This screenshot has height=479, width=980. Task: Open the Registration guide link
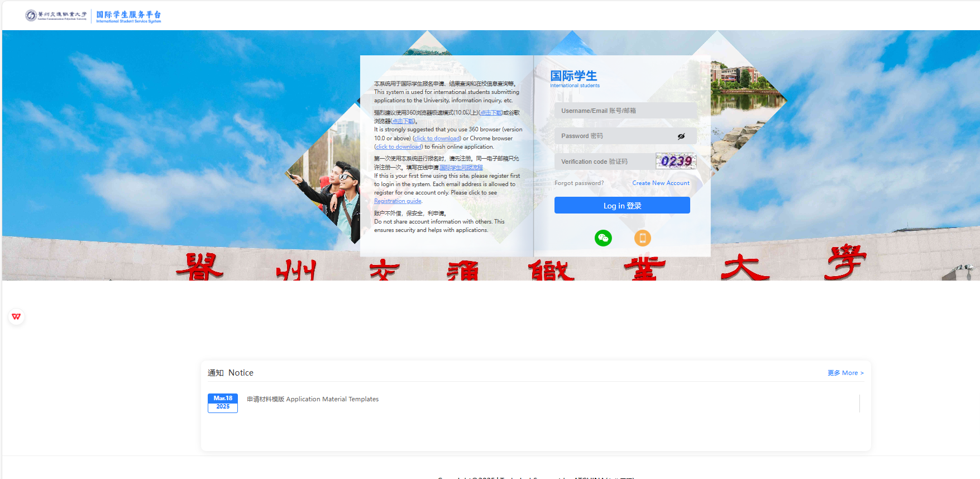point(398,201)
